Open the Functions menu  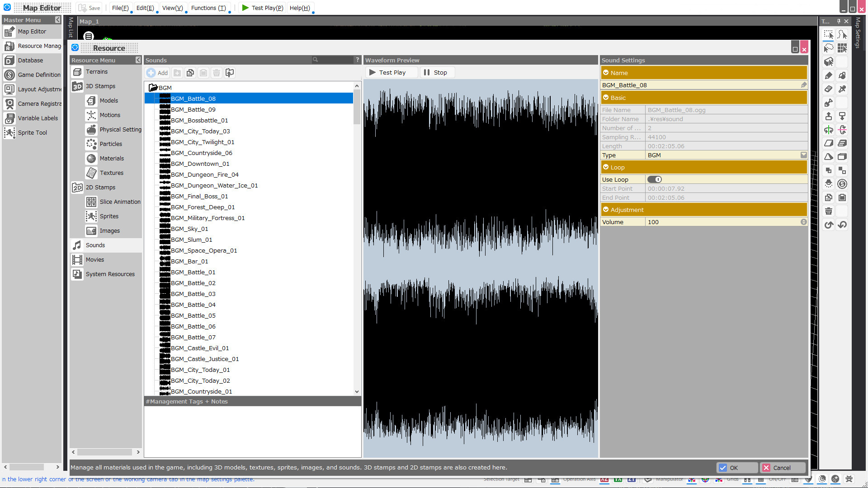[x=208, y=8]
